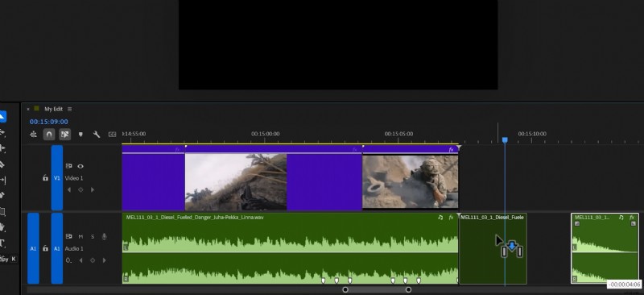Toggle A1 track targeting
Image resolution: width=644 pixels, height=295 pixels.
tap(57, 248)
